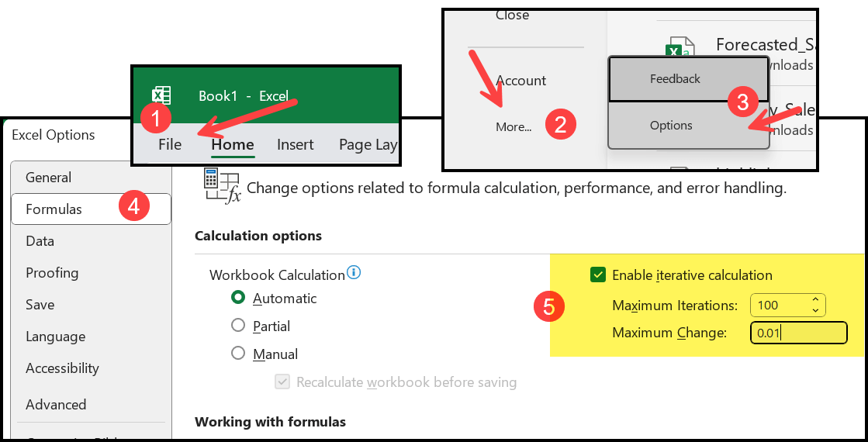The height and width of the screenshot is (442, 868).
Task: Open the Account backstage item
Action: tap(521, 81)
